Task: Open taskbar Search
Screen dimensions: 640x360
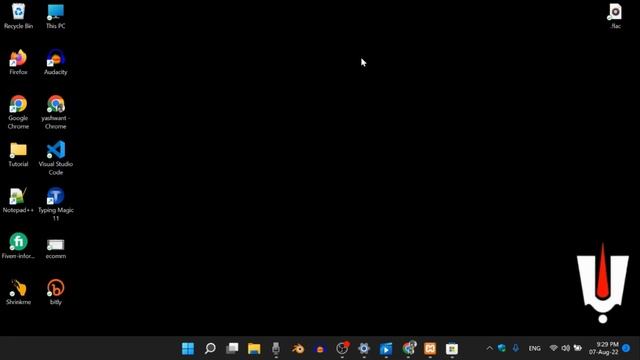Action: point(210,348)
